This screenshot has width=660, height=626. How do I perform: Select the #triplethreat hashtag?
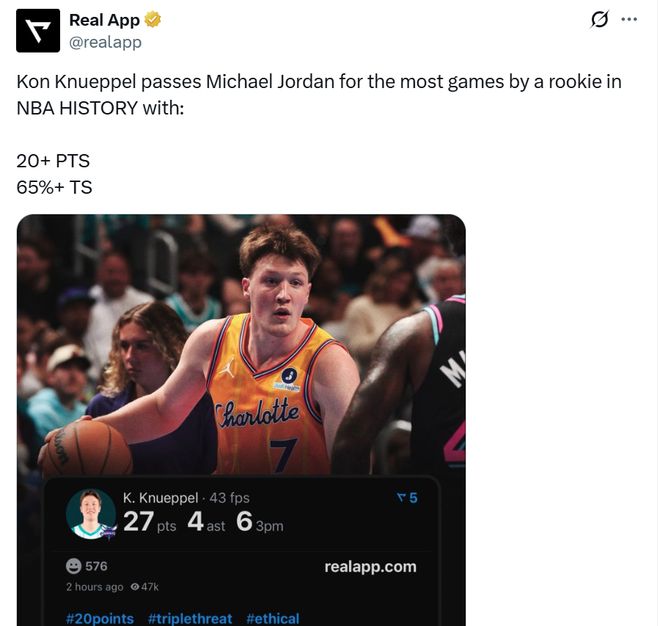pyautogui.click(x=190, y=618)
